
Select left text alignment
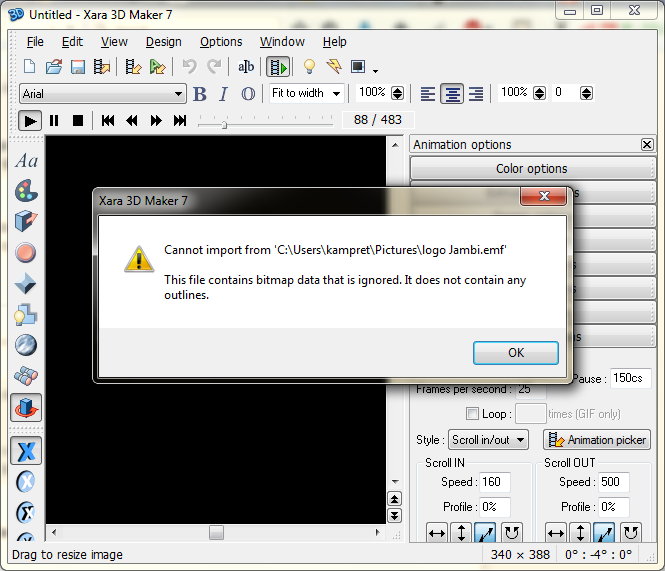428,94
